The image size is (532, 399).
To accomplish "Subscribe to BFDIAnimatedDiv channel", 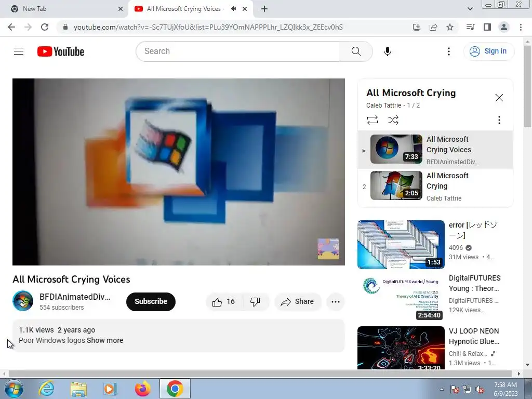I will [x=151, y=301].
